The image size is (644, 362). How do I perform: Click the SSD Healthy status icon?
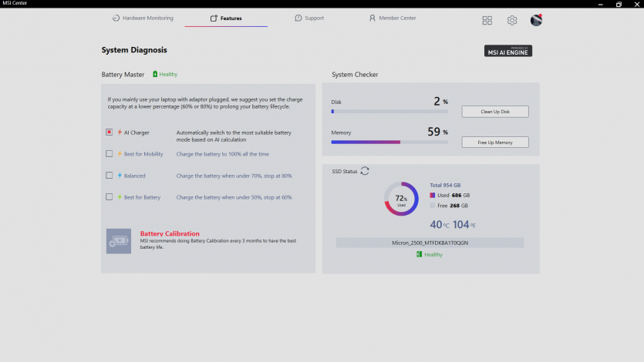pyautogui.click(x=420, y=254)
